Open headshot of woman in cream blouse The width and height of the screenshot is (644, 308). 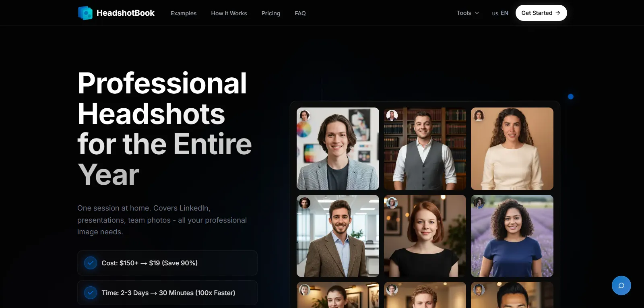tap(512, 149)
